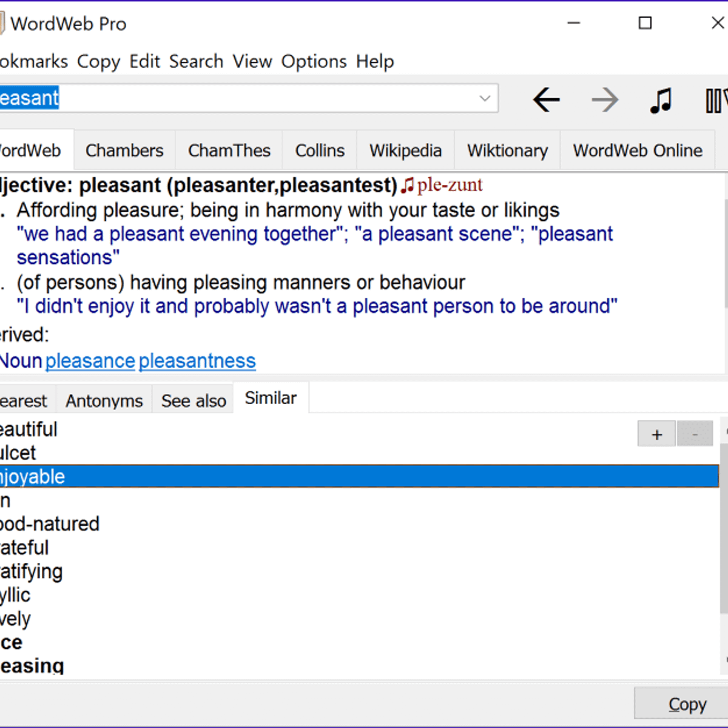Minimize the WordWeb Pro window
728x728 pixels.
click(574, 23)
